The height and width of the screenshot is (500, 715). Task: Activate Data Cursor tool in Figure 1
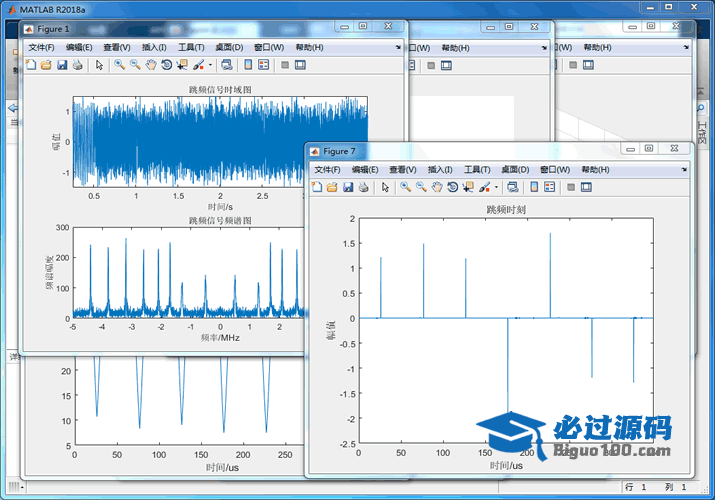181,65
